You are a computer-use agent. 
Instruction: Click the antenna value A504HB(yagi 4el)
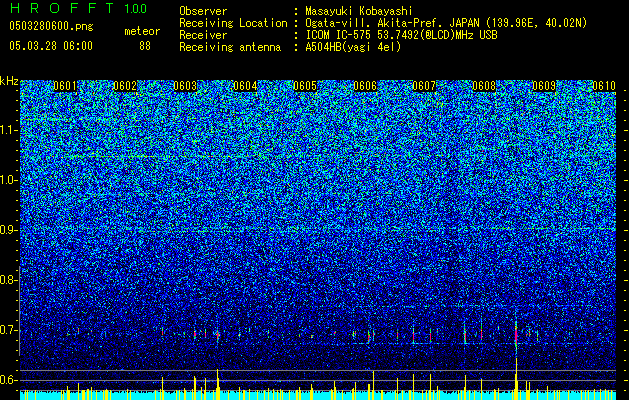[353, 47]
